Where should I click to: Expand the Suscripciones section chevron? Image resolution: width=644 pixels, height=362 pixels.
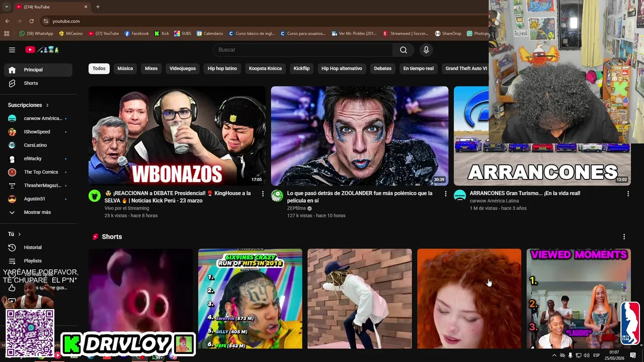47,105
